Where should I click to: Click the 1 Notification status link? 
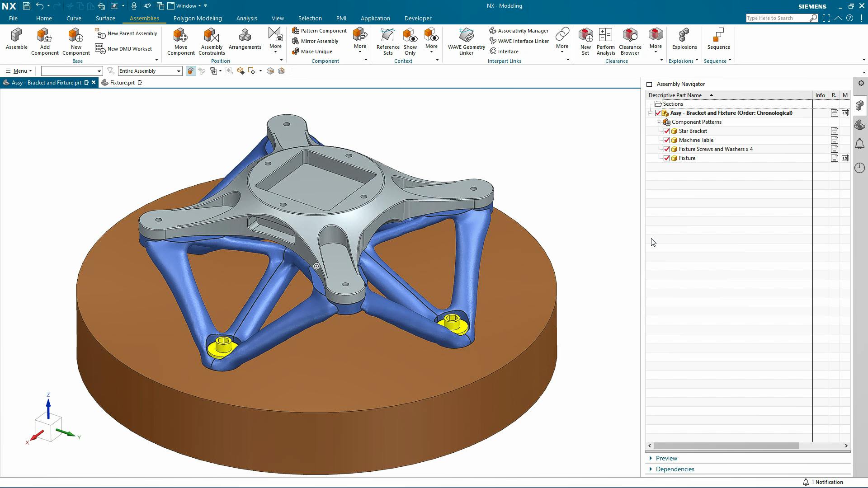click(x=826, y=482)
